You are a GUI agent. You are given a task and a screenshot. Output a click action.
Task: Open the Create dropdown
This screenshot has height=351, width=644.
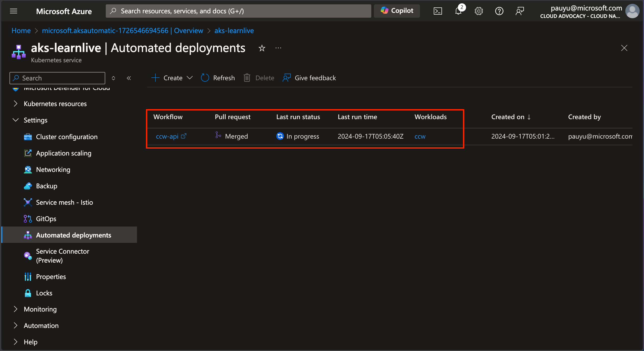(x=172, y=78)
